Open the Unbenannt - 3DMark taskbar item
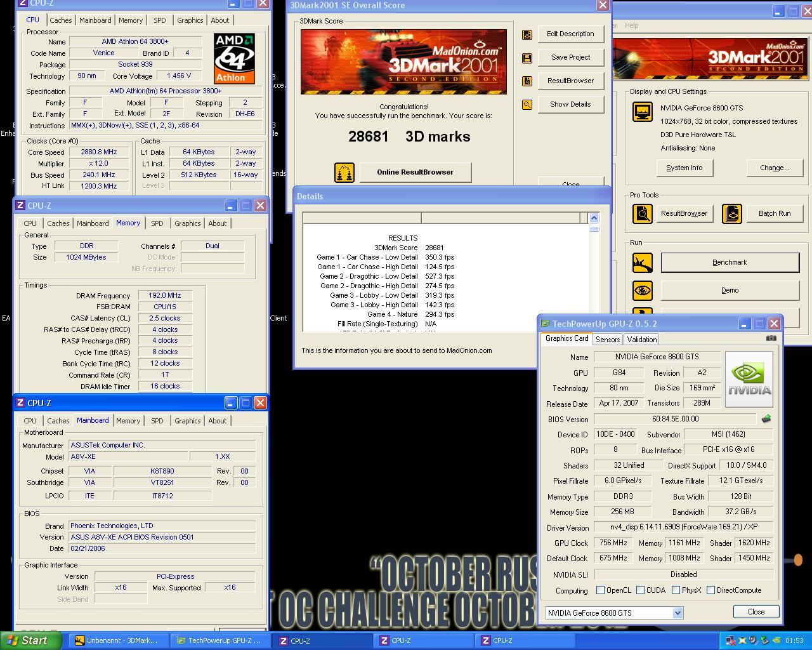 (x=118, y=640)
